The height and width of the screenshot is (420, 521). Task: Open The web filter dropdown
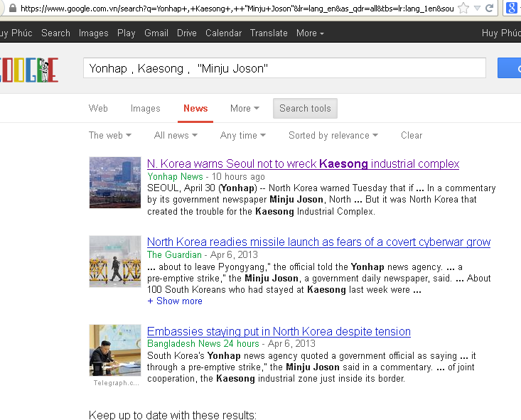(x=110, y=135)
